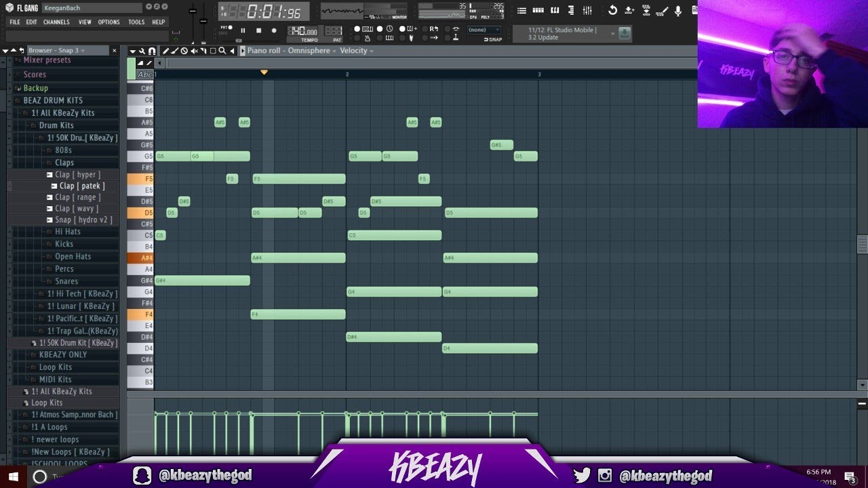Click the Save new version download-plus icon
This screenshot has width=868, height=488.
pos(629,11)
